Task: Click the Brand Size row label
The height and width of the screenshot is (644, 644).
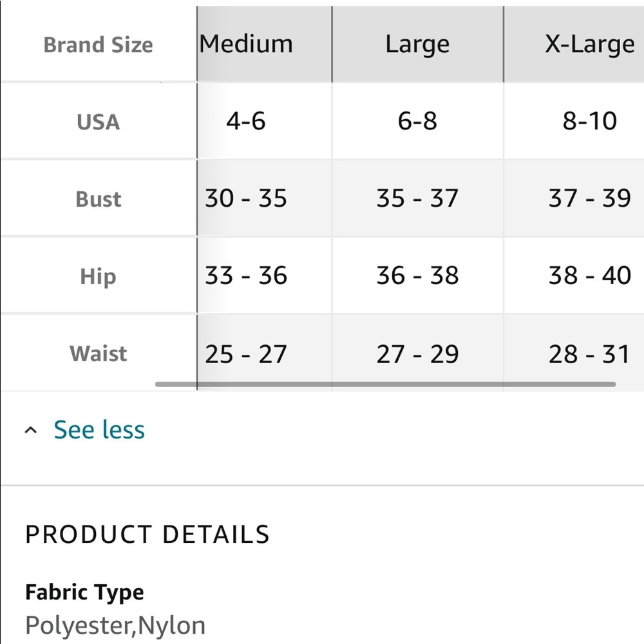Action: [x=98, y=44]
